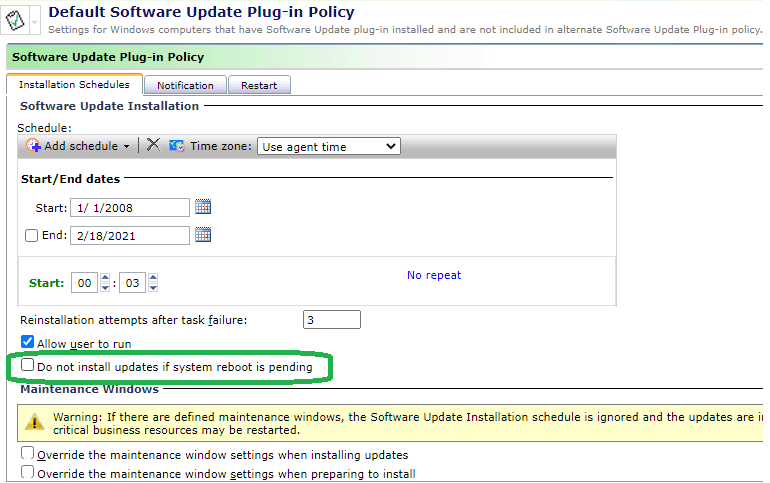Select the Installation Schedules tab
This screenshot has width=770, height=483.
coord(74,85)
